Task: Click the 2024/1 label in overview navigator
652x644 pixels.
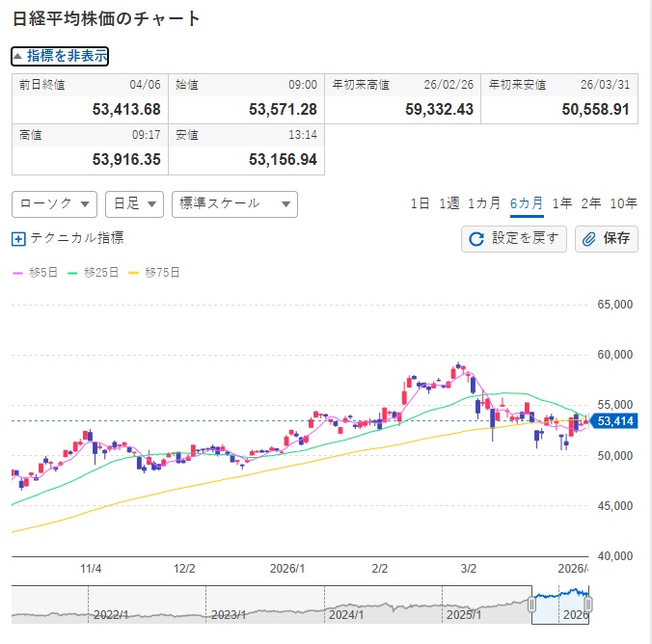Action: tap(346, 614)
